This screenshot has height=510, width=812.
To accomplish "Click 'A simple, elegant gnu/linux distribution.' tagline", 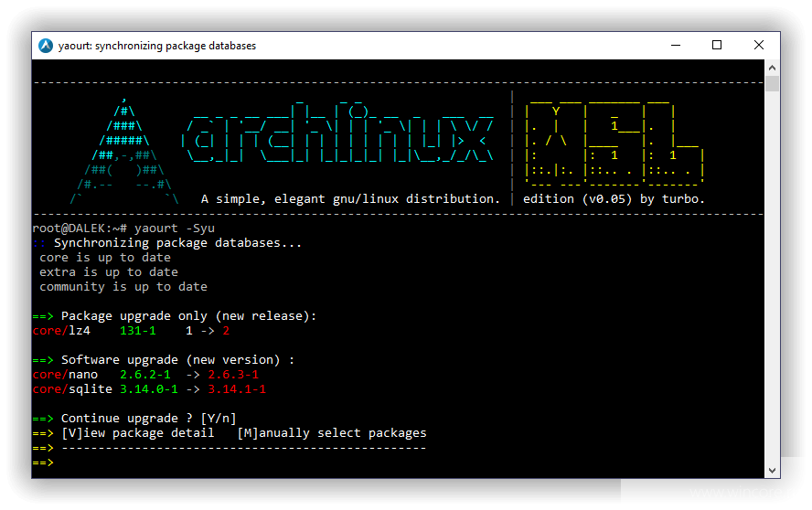I will click(350, 199).
